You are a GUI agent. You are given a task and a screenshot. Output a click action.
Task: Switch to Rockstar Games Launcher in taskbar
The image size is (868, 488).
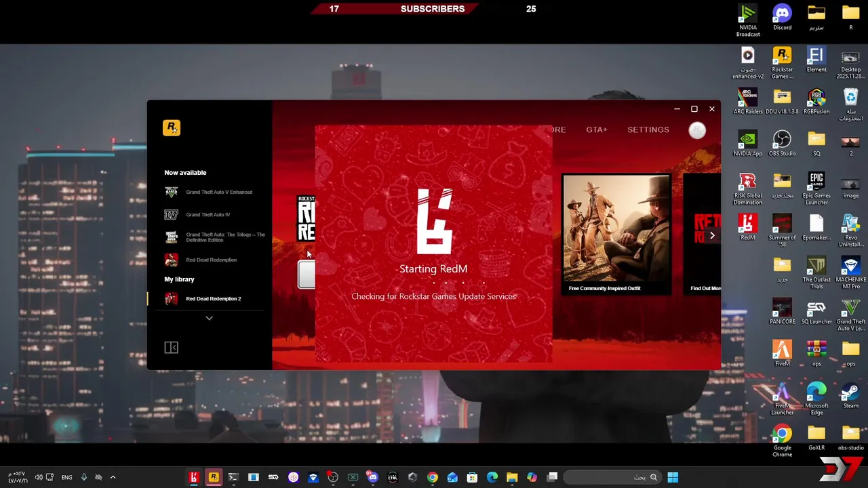click(214, 477)
